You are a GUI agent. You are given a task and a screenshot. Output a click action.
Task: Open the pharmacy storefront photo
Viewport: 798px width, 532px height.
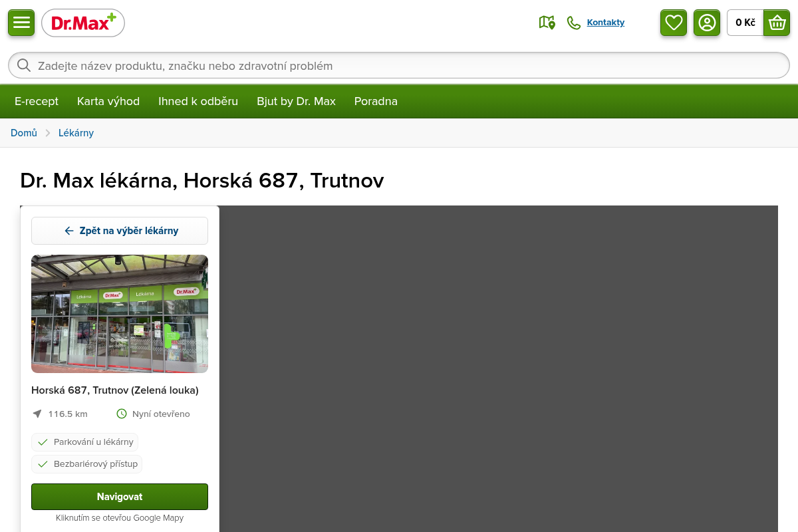120,314
